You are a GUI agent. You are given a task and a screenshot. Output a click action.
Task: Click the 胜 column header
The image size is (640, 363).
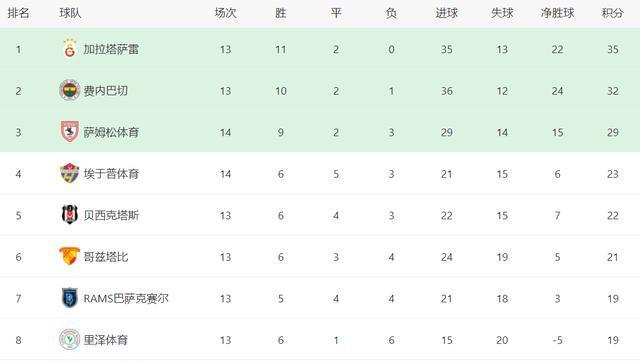280,13
